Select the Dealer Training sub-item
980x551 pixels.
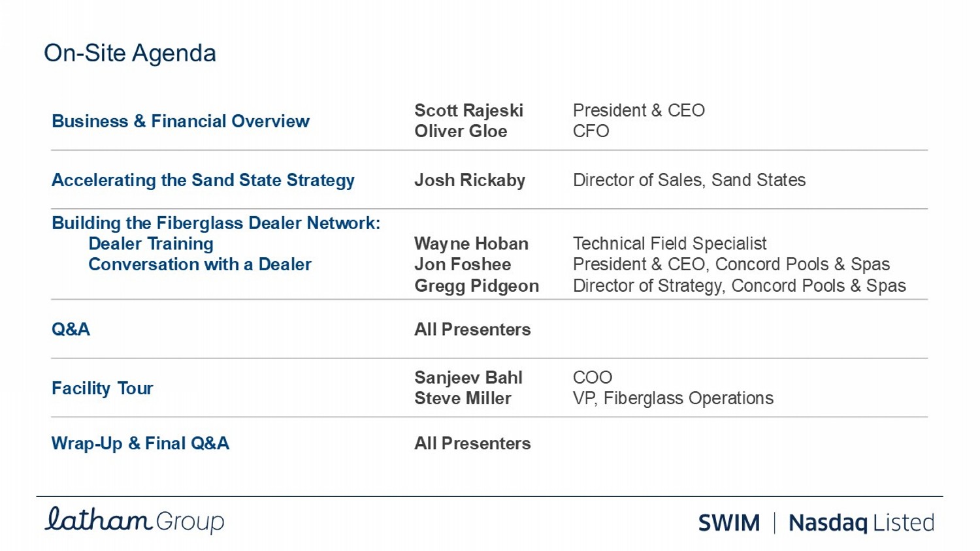click(x=151, y=244)
